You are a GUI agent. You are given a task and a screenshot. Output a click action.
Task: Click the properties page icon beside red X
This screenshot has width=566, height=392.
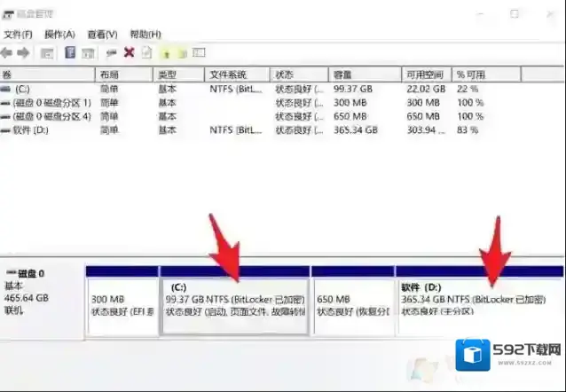[x=146, y=53]
